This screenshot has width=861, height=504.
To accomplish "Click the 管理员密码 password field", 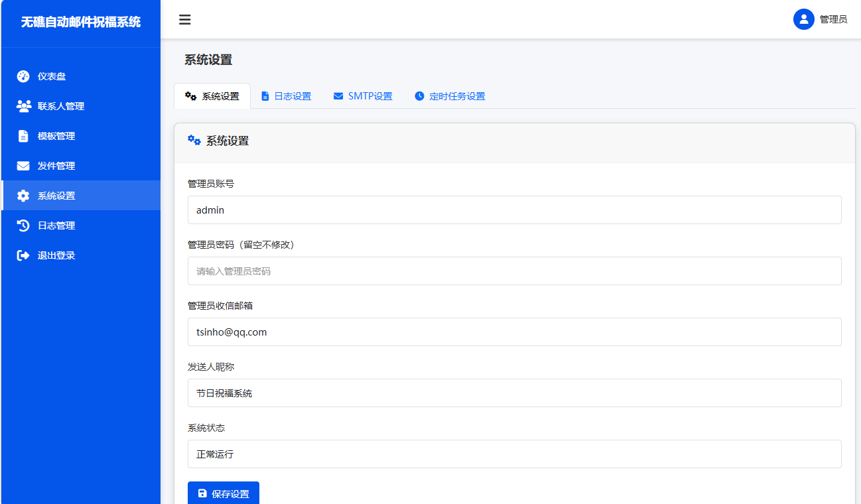I will pos(515,271).
